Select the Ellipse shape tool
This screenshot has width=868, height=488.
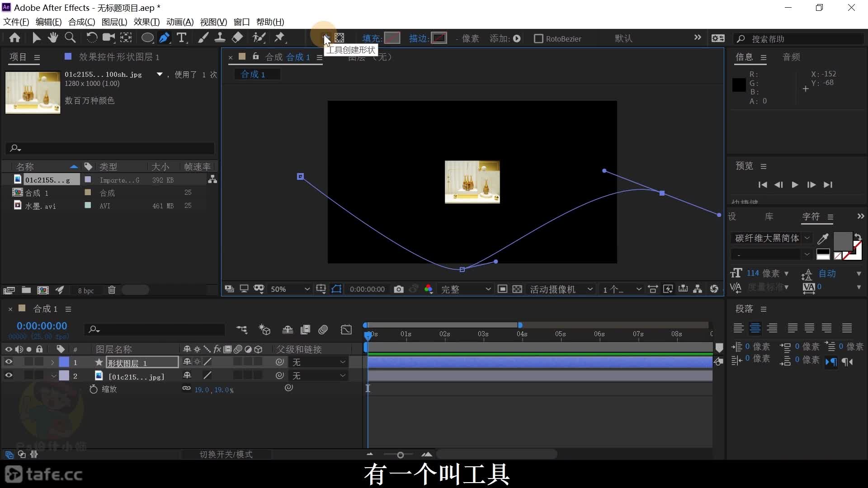point(147,38)
